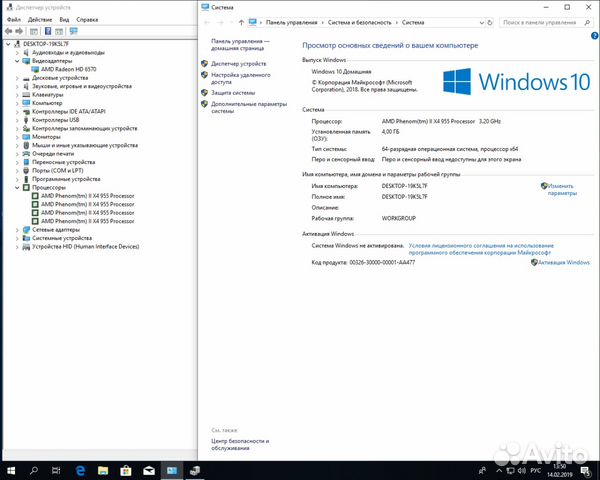Click the blue help question mark icon
The height and width of the screenshot is (480, 600).
595,36
